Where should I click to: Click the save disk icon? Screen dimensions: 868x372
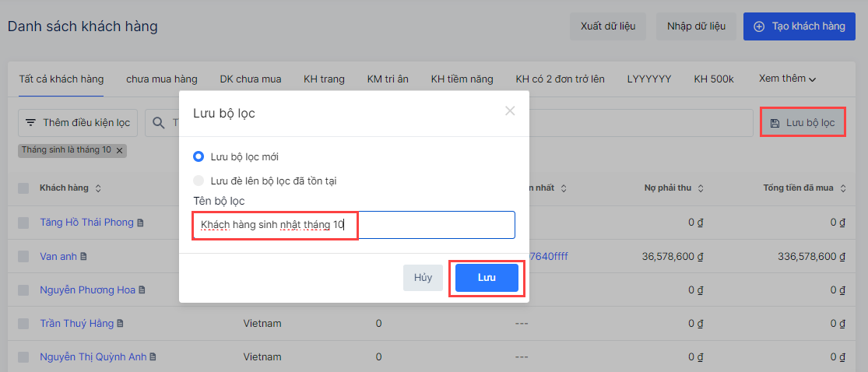tap(775, 123)
